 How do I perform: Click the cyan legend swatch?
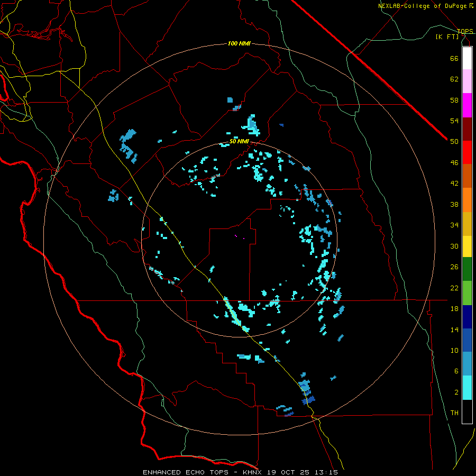(467, 387)
